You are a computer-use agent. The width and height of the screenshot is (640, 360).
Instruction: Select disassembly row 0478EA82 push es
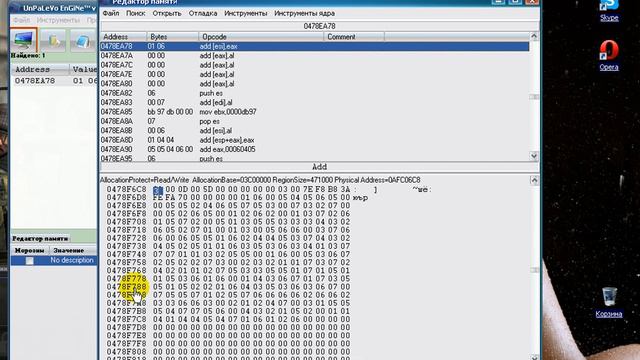[x=315, y=93]
